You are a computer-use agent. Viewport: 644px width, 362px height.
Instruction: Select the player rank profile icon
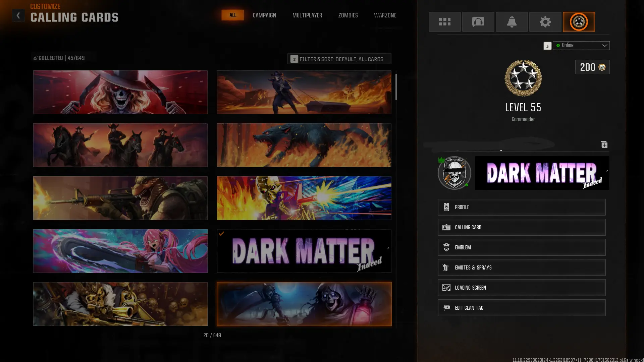579,22
